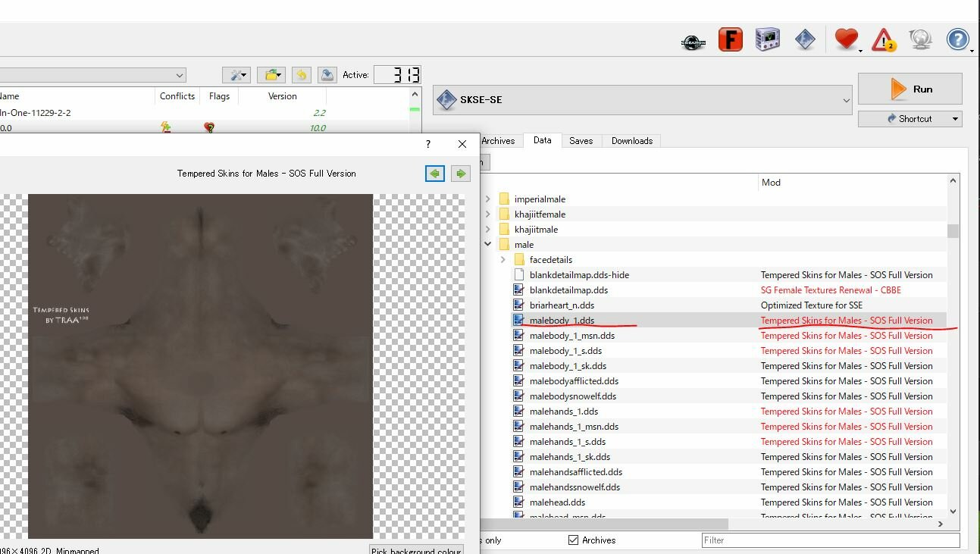This screenshot has height=554, width=980.
Task: Click the male folder icon
Action: click(504, 244)
